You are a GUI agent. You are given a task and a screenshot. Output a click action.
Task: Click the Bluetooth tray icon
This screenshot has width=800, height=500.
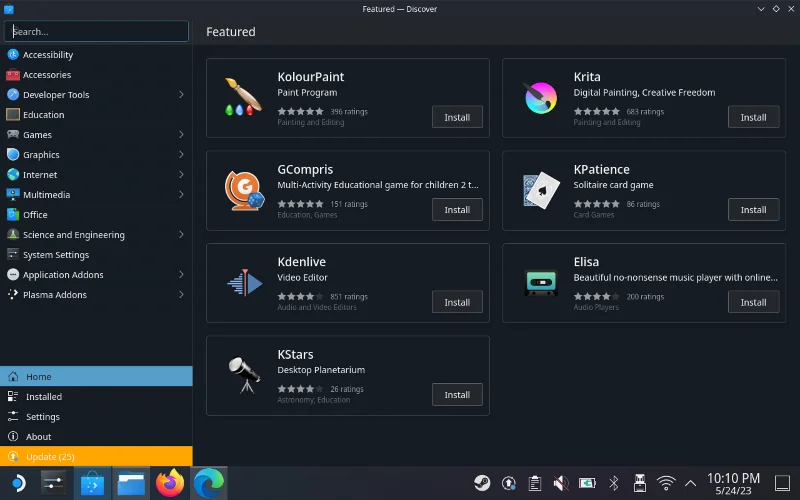pyautogui.click(x=614, y=483)
